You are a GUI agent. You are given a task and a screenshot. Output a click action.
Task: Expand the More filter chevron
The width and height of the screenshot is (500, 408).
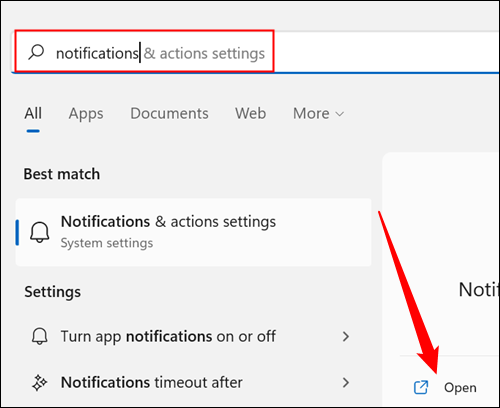pyautogui.click(x=340, y=114)
